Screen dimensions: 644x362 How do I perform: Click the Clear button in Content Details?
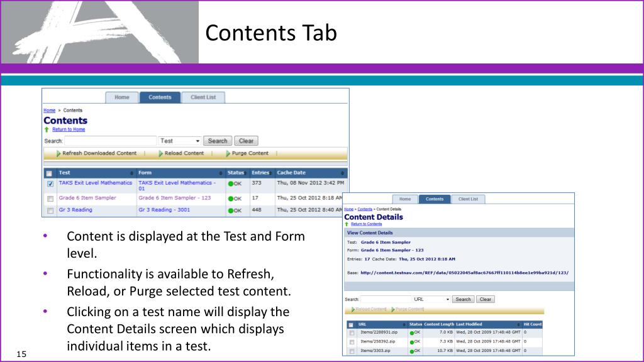tap(486, 299)
